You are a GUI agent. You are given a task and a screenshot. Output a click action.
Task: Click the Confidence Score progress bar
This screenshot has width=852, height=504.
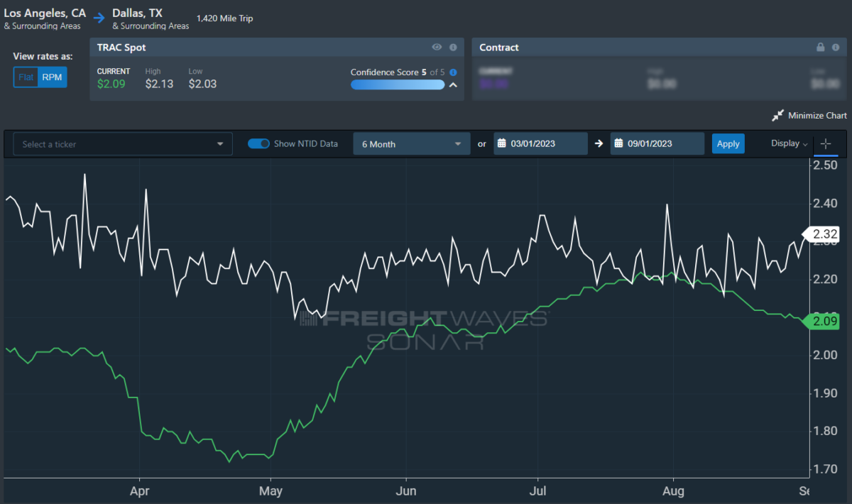coord(398,85)
